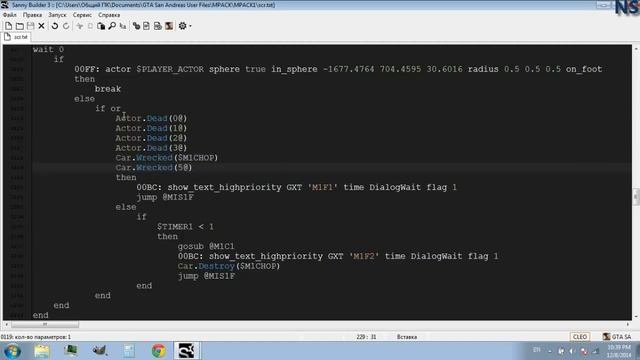Open the Windows Start menu

(12, 351)
